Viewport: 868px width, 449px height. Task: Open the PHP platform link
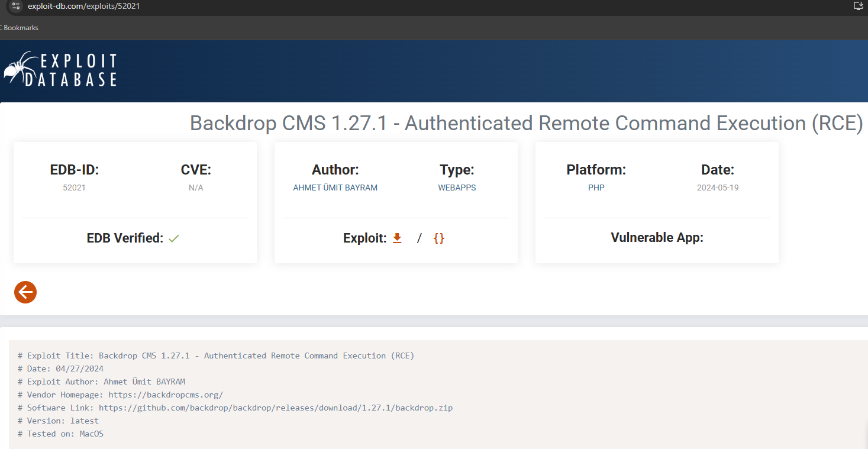point(596,188)
